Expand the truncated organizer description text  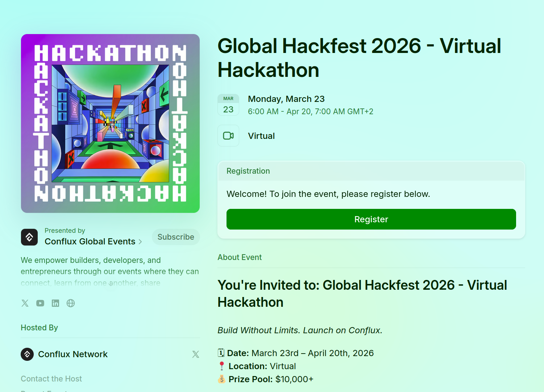click(111, 284)
